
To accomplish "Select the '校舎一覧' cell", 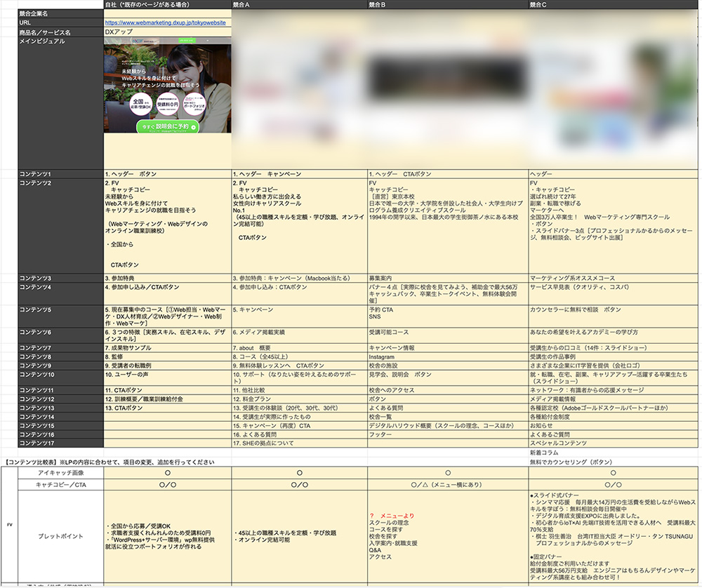I will click(448, 417).
